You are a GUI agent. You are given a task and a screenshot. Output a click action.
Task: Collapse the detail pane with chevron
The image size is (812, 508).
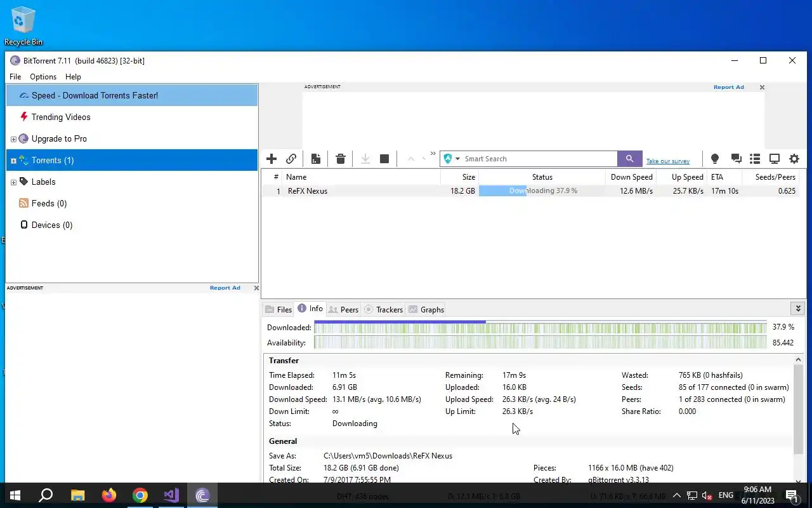pyautogui.click(x=798, y=309)
